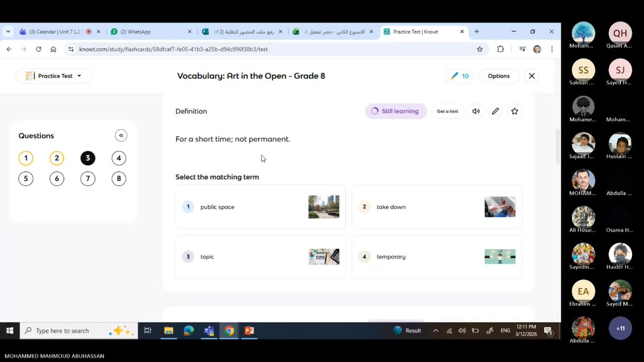Go forward in browser history
644x362 pixels.
coord(24,49)
